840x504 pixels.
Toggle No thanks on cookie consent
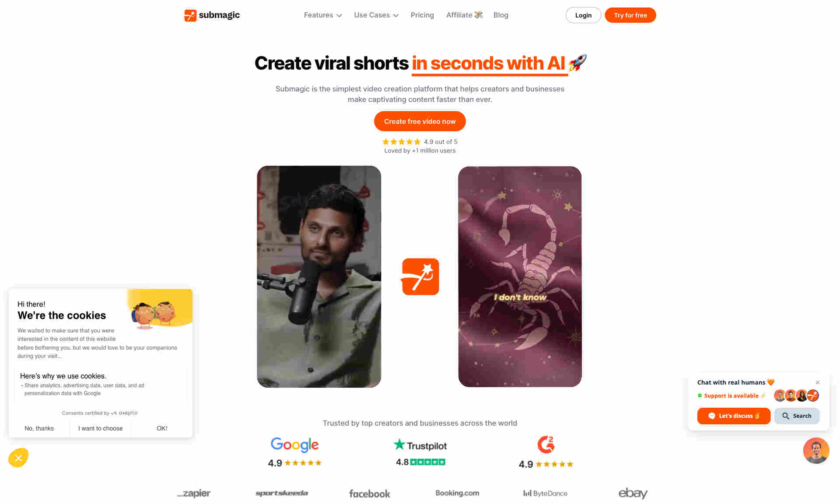(39, 428)
